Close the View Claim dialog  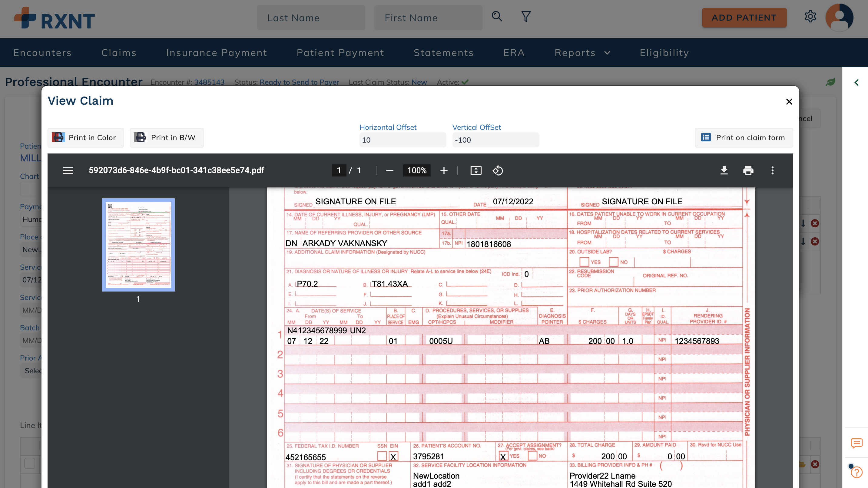click(789, 102)
